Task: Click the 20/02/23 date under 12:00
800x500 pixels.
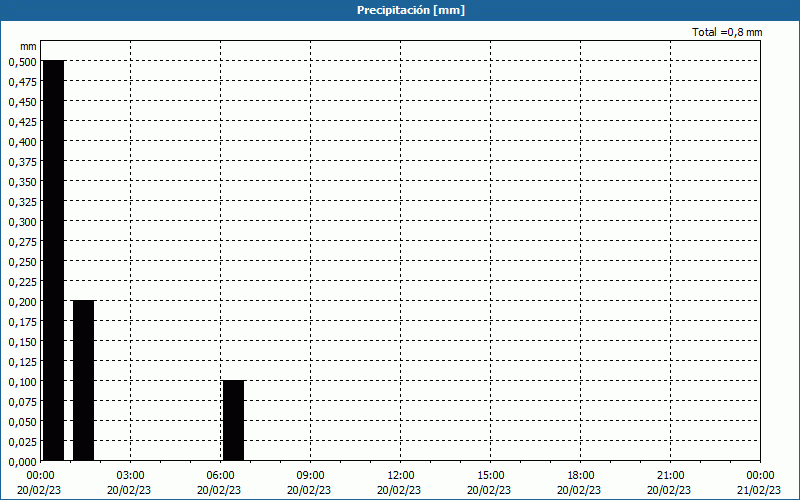Action: [399, 490]
